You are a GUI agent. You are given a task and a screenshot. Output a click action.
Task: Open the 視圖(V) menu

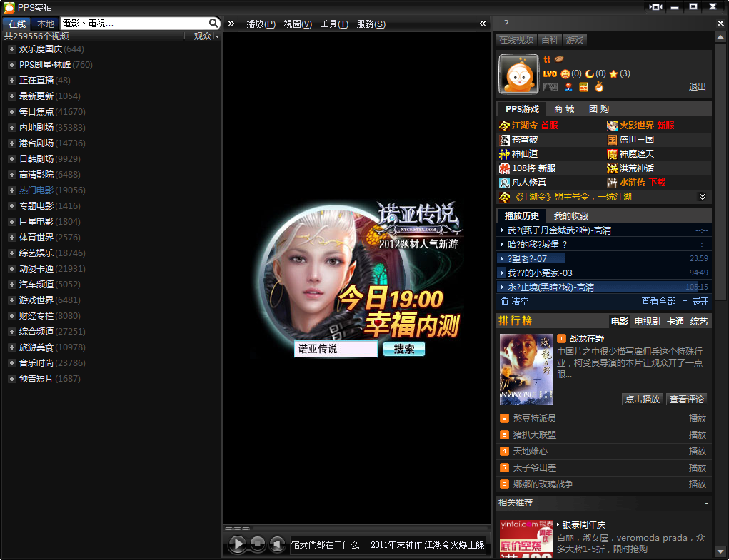tap(298, 24)
